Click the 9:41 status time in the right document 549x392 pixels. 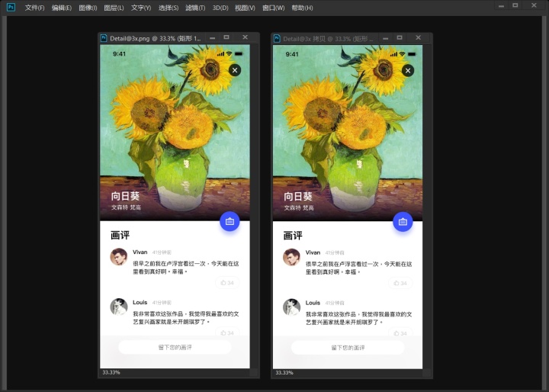[292, 54]
